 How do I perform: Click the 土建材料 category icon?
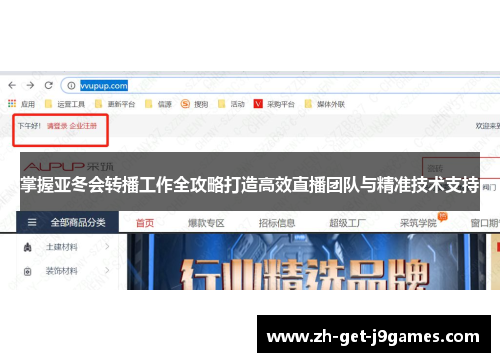pyautogui.click(x=28, y=247)
